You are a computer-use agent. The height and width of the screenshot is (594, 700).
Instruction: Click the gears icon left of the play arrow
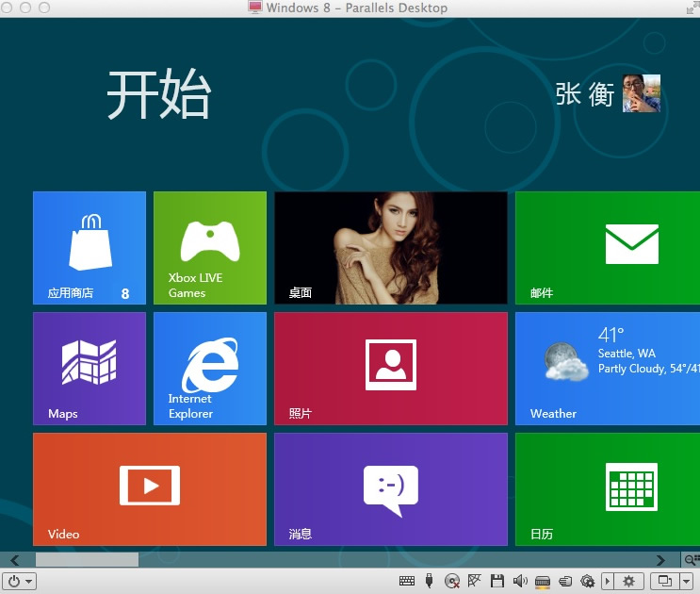tap(587, 581)
